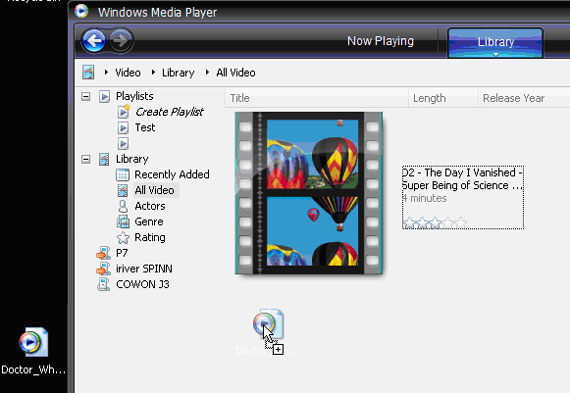
Task: Set the video rating using the stars
Action: (x=435, y=222)
